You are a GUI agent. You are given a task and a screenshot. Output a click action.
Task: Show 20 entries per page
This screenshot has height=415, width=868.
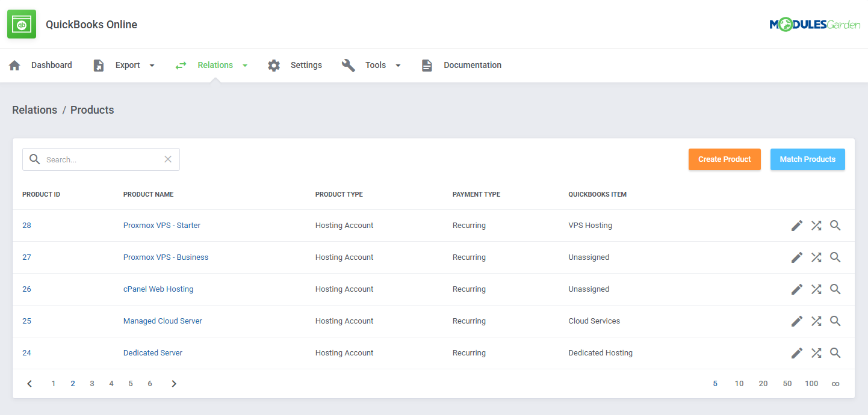(763, 384)
